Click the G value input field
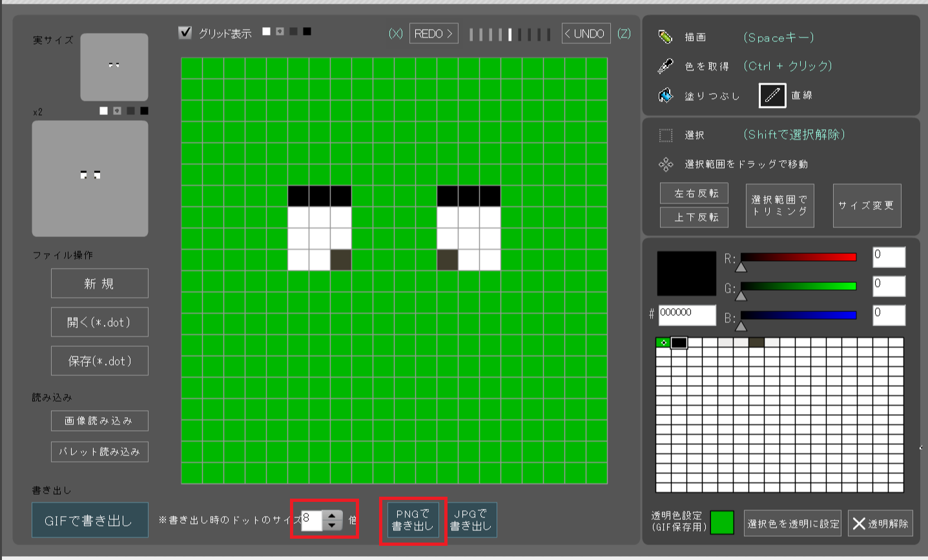This screenshot has height=560, width=928. pyautogui.click(x=889, y=286)
